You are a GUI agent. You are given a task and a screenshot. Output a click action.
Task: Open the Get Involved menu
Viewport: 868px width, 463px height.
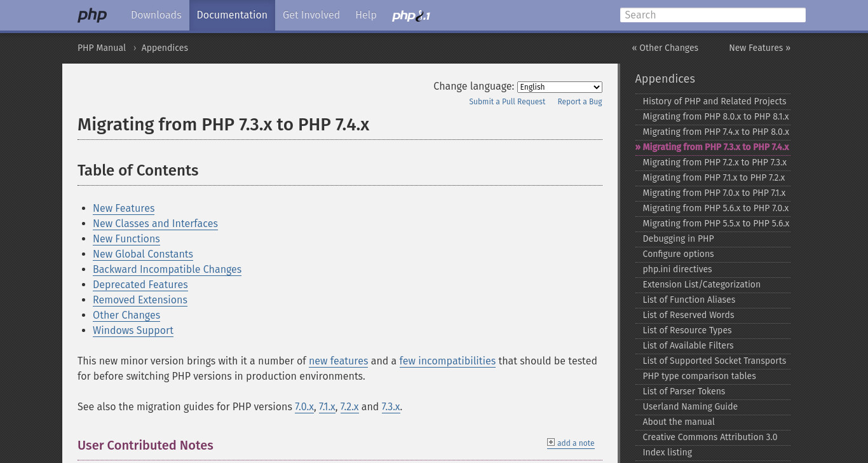[311, 15]
